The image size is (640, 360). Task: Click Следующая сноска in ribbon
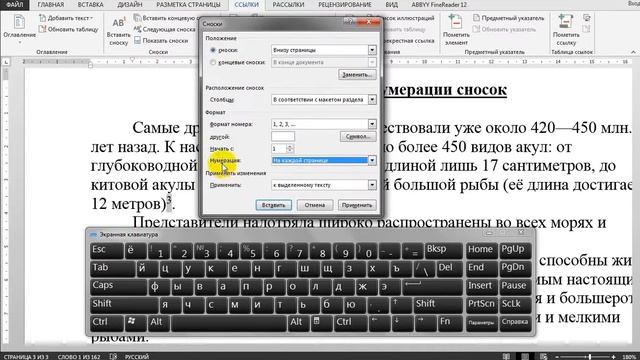[x=164, y=29]
